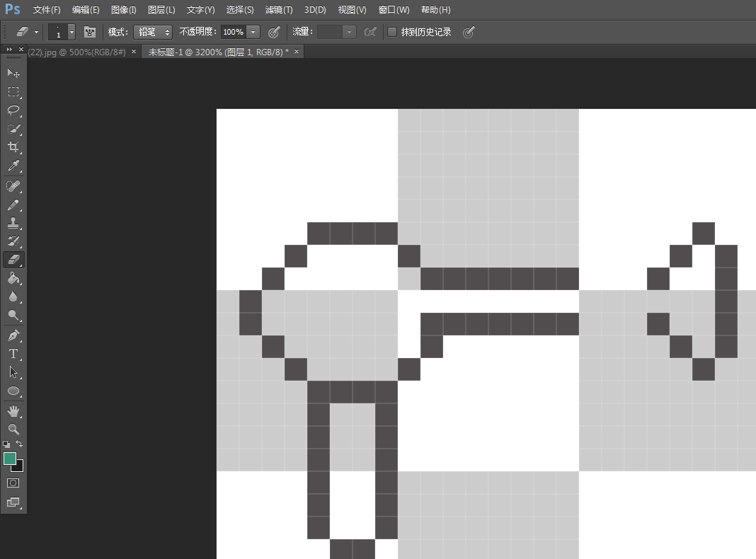756x559 pixels.
Task: Select the Lasso tool
Action: pos(13,110)
